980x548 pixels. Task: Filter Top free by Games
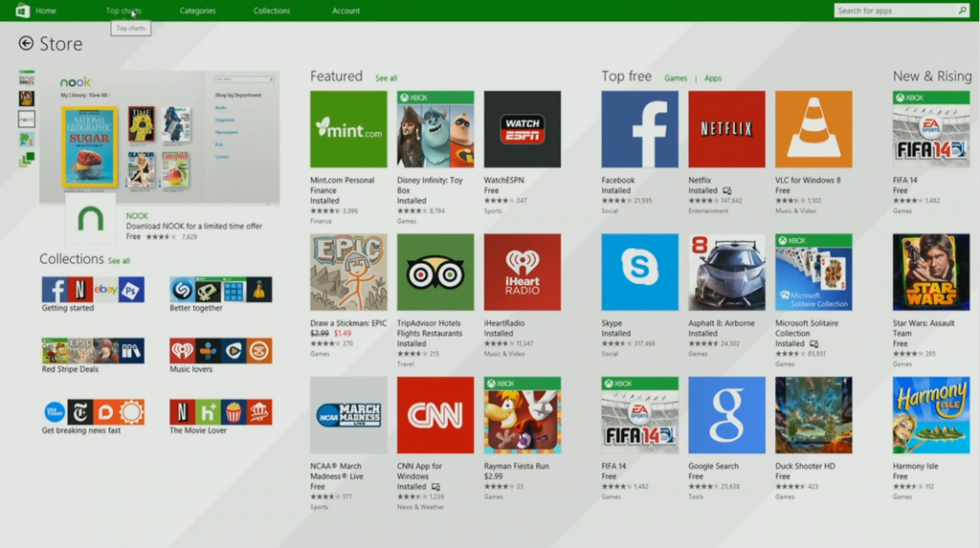coord(675,78)
